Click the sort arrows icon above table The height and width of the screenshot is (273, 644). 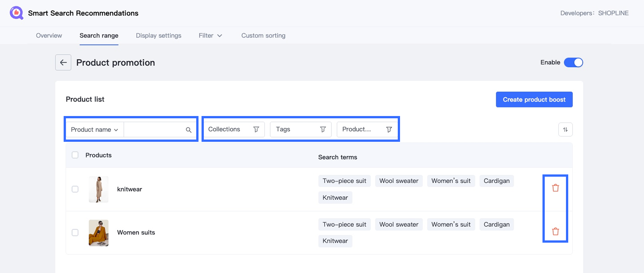(565, 130)
